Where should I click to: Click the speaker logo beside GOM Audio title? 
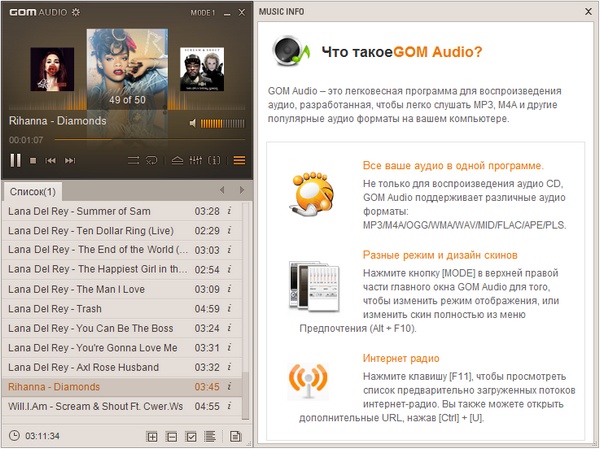(290, 51)
